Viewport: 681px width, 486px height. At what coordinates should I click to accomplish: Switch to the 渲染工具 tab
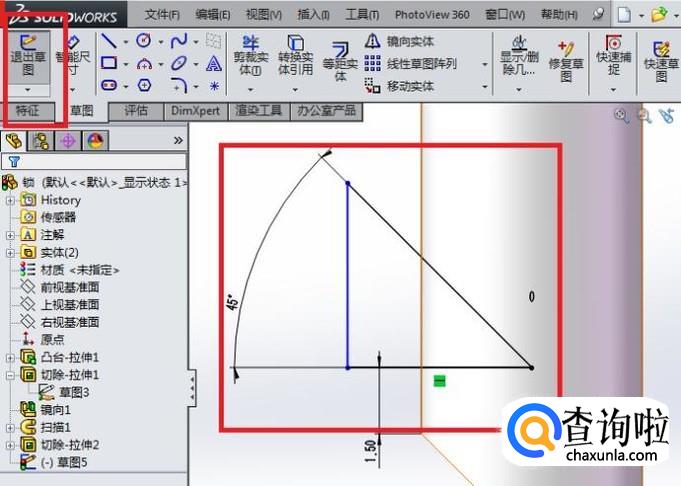[258, 111]
